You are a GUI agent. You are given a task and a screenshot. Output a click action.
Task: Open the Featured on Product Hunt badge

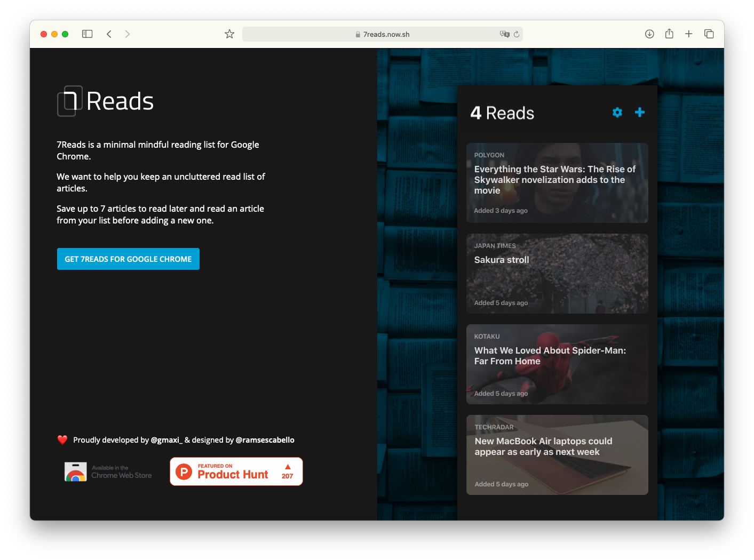pos(236,471)
